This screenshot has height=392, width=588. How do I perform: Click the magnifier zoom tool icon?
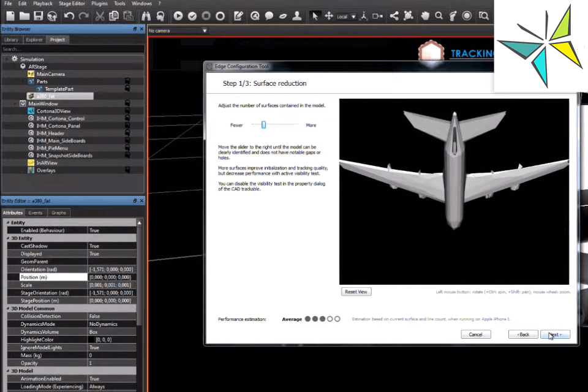click(x=439, y=16)
